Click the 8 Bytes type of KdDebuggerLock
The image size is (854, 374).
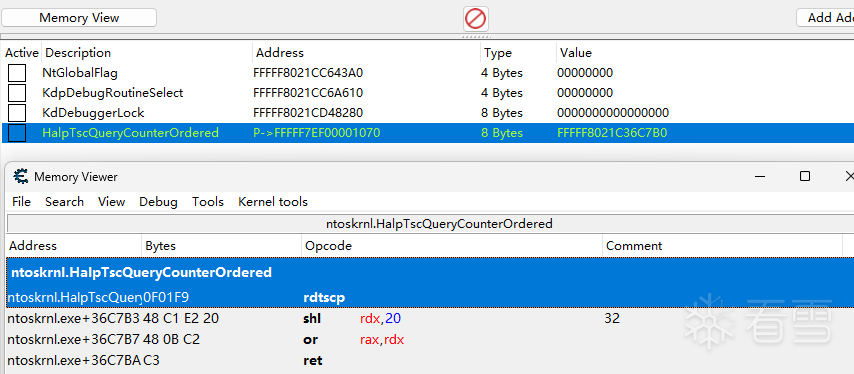502,113
